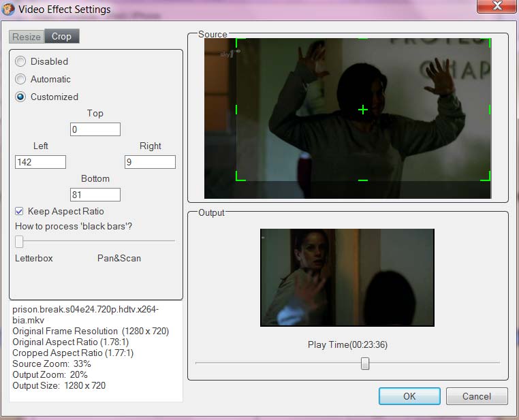Click the 'Output Zoom: 20%' text
519x420 pixels.
click(50, 374)
